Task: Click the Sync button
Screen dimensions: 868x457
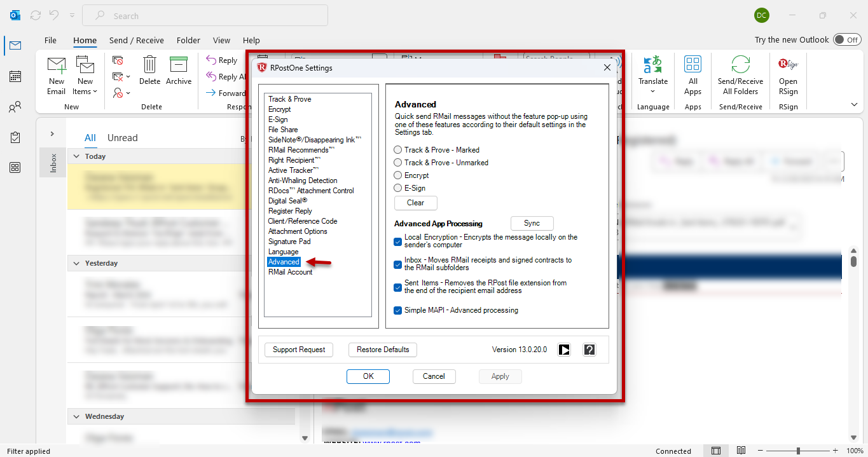Action: pos(532,223)
